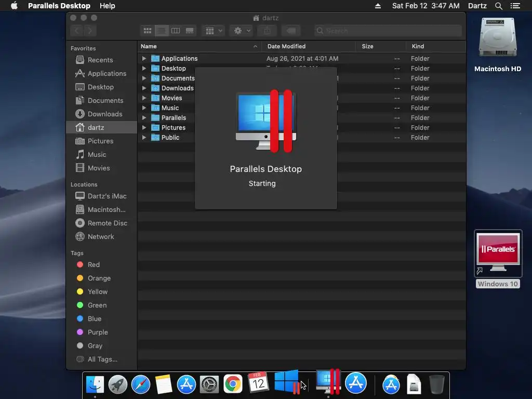This screenshot has width=532, height=399.
Task: Launch Google Chrome from the Dock
Action: point(233,384)
